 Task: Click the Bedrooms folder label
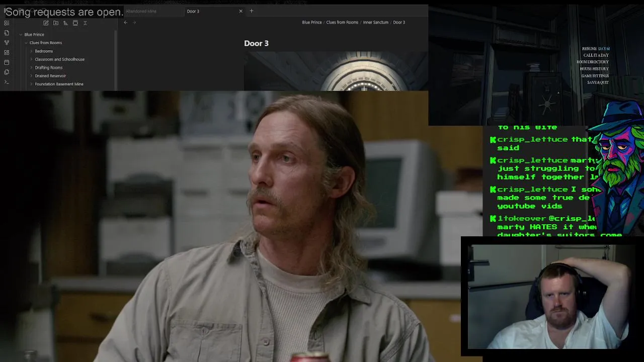44,51
